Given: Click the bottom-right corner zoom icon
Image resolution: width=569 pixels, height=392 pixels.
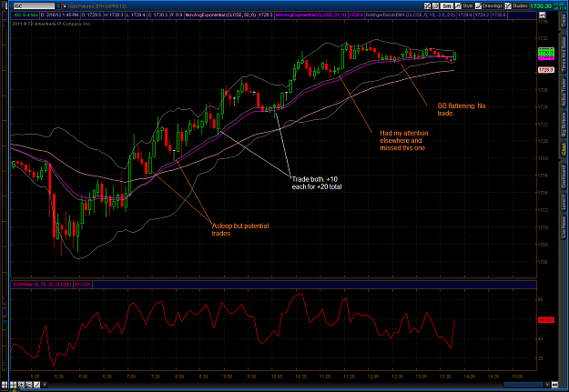Looking at the screenshot, I should pyautogui.click(x=554, y=385).
